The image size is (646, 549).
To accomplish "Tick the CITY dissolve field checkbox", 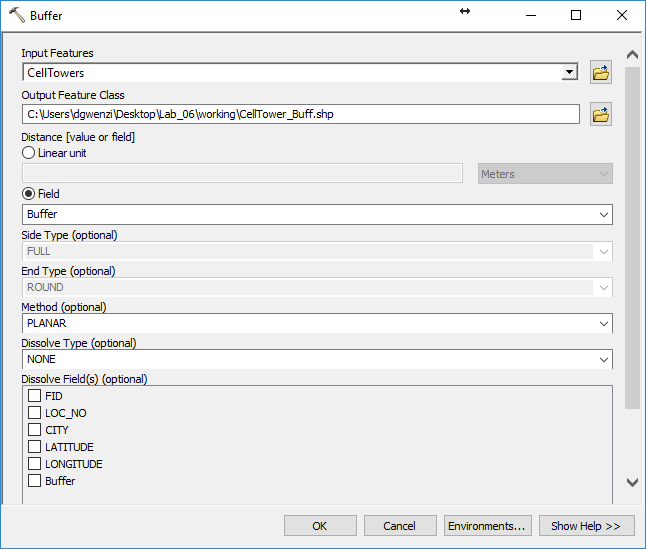I will 35,430.
